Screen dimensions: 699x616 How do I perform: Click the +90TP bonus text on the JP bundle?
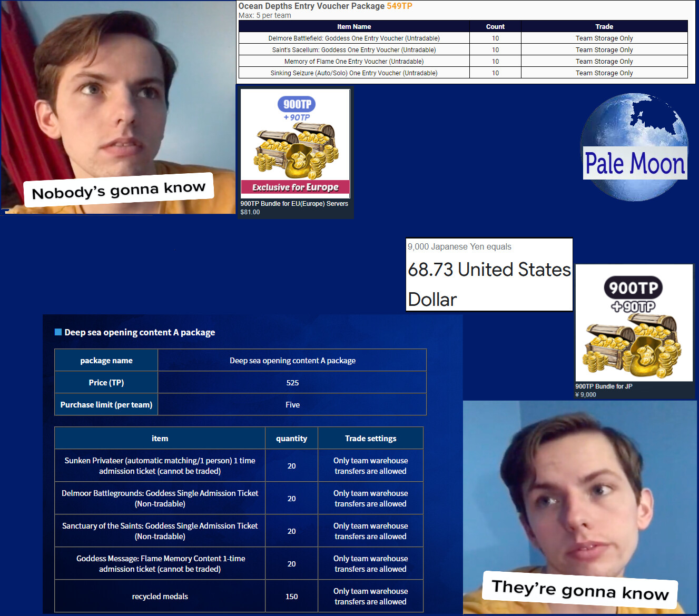coord(633,306)
